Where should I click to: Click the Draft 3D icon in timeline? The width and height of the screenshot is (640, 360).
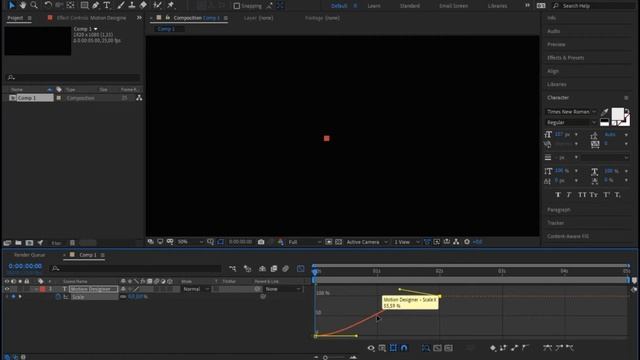(247, 269)
